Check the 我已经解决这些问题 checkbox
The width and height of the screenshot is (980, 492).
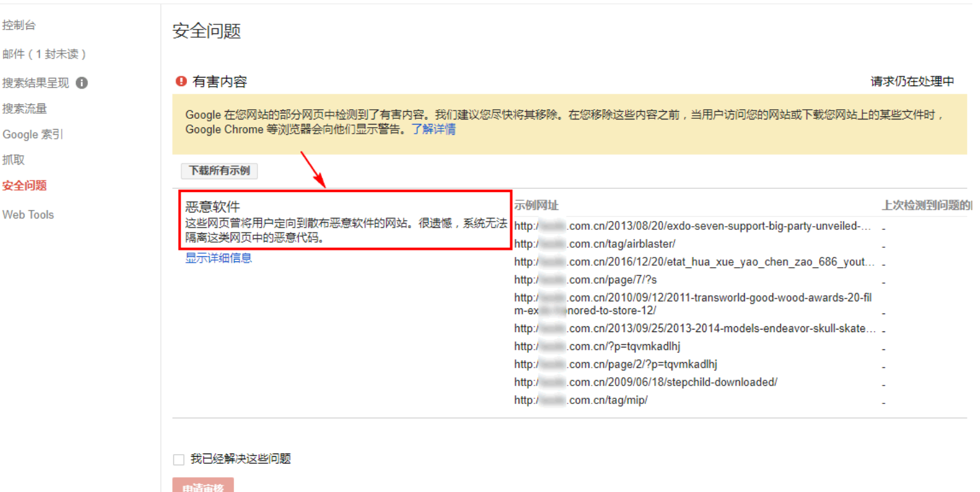(x=179, y=459)
